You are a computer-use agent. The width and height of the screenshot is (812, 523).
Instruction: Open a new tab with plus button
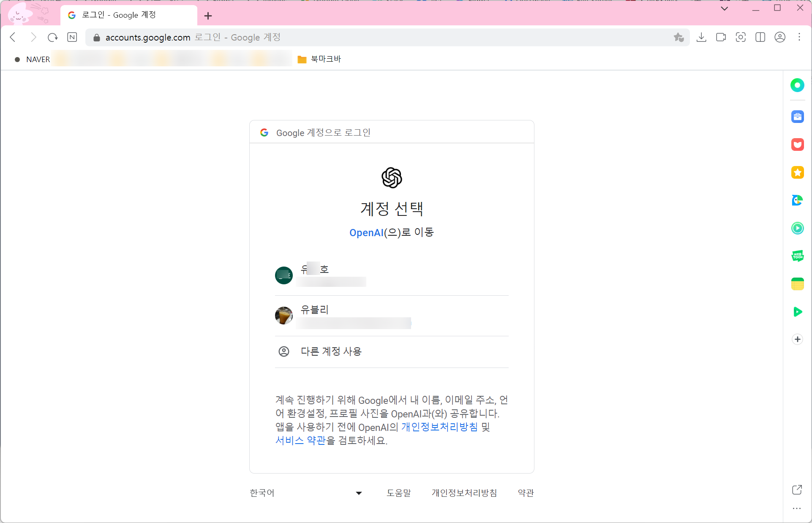208,16
